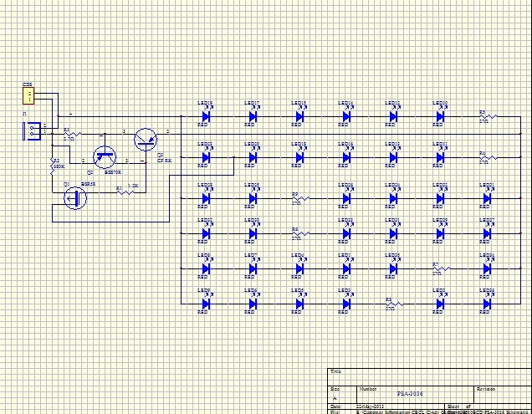
Task: Select the LED7 diode symbol
Action: click(253, 268)
